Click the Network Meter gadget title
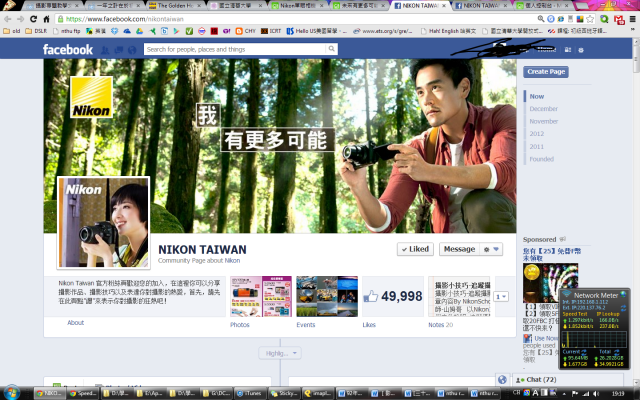 pyautogui.click(x=596, y=295)
